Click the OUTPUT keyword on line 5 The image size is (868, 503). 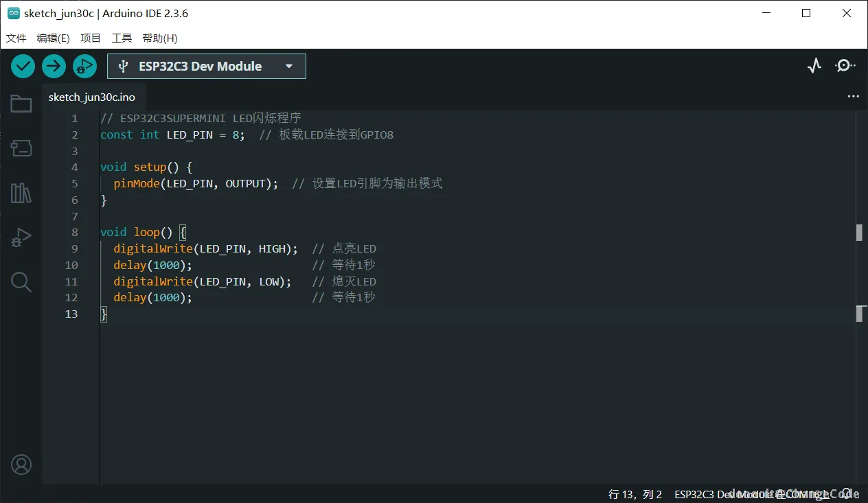tap(245, 183)
